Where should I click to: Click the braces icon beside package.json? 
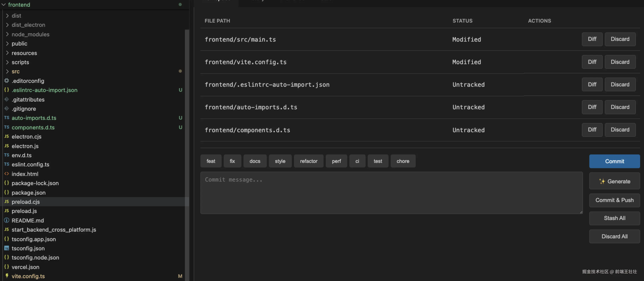[7, 192]
